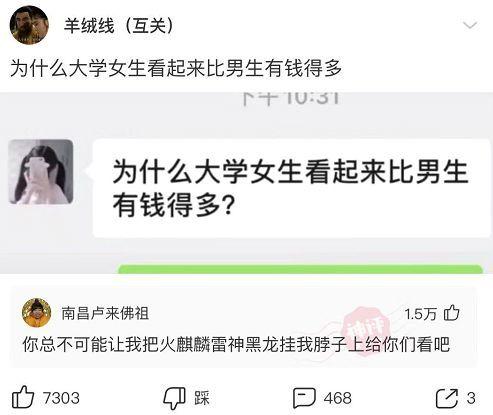Viewport: 493px width, 415px height.
Task: Tap the 1.5万 comment like count
Action: click(421, 314)
